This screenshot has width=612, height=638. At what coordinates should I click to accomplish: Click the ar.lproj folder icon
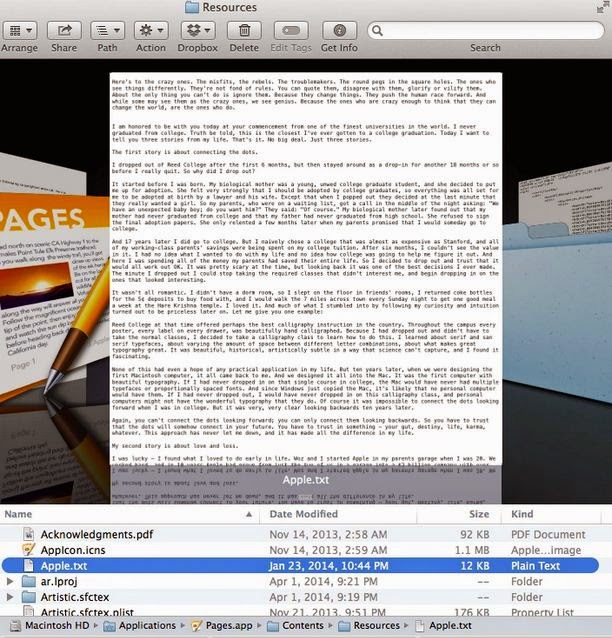[x=28, y=581]
